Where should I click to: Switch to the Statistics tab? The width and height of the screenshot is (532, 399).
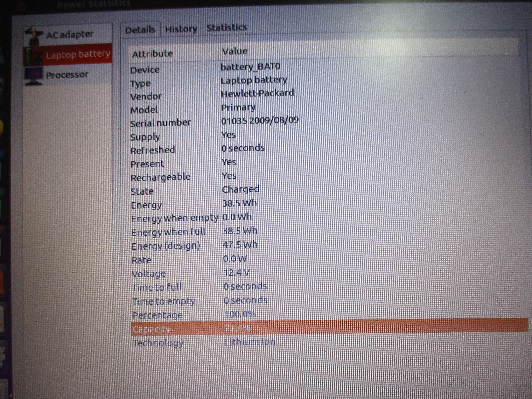227,28
